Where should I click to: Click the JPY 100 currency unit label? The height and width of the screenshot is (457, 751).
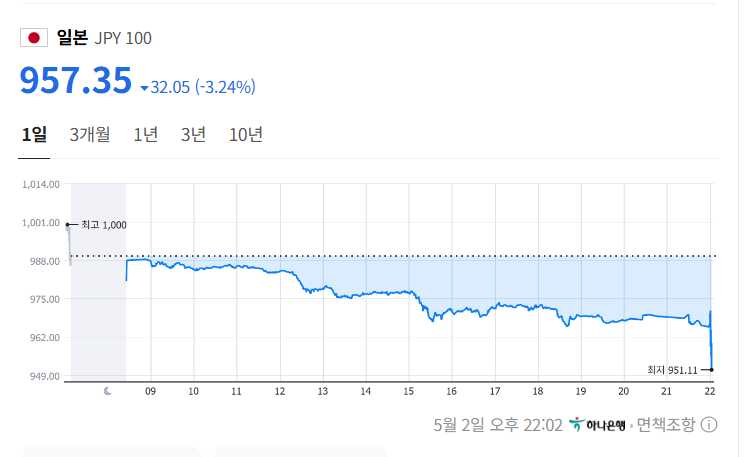click(x=123, y=38)
